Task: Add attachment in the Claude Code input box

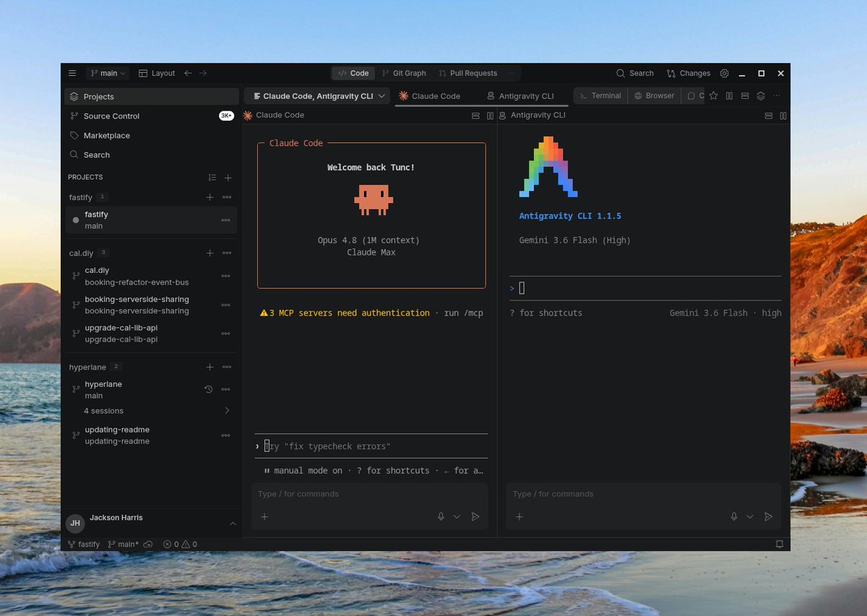Action: (x=264, y=516)
